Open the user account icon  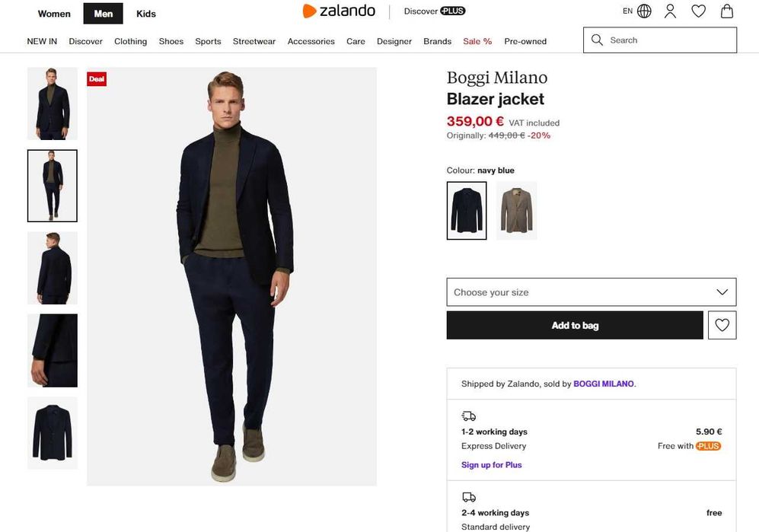670,11
